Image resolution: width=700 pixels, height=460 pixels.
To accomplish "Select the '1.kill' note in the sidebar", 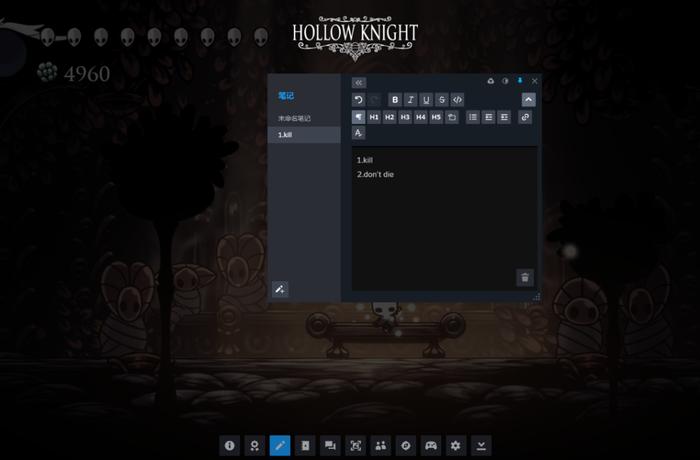I will (x=304, y=134).
